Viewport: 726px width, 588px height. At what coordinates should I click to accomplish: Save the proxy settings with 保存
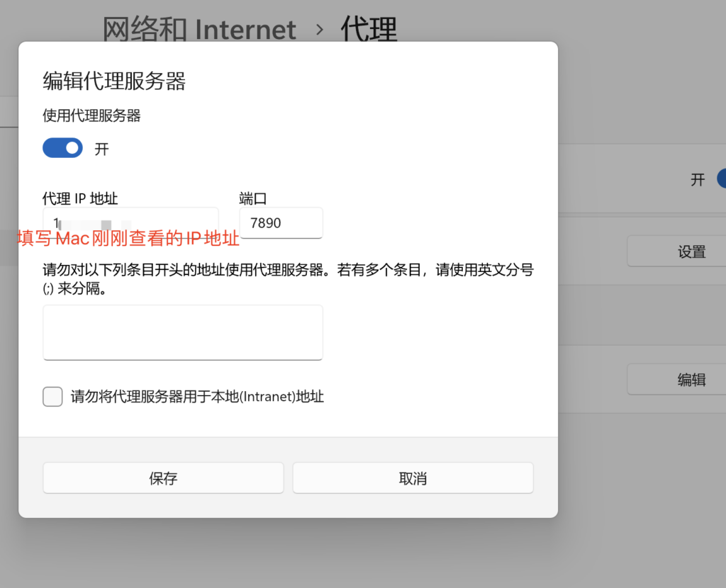point(163,478)
